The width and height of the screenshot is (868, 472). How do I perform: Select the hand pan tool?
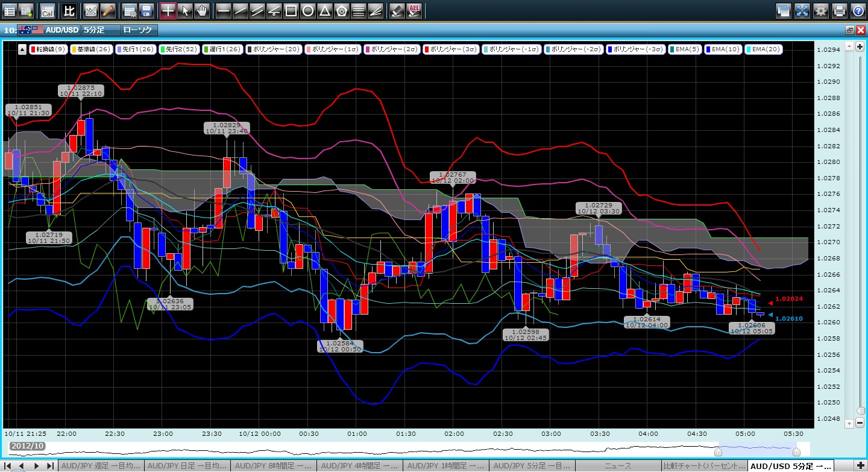click(202, 10)
